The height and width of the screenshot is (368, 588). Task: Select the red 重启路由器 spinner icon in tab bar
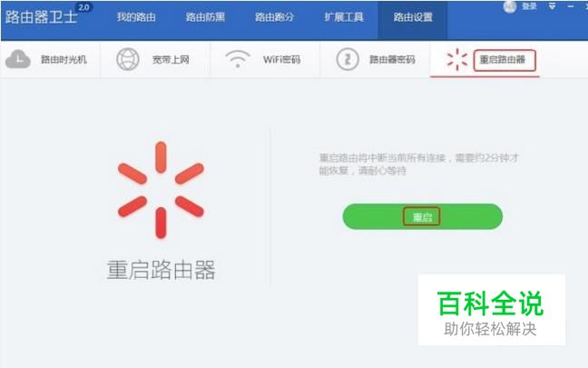pos(457,59)
